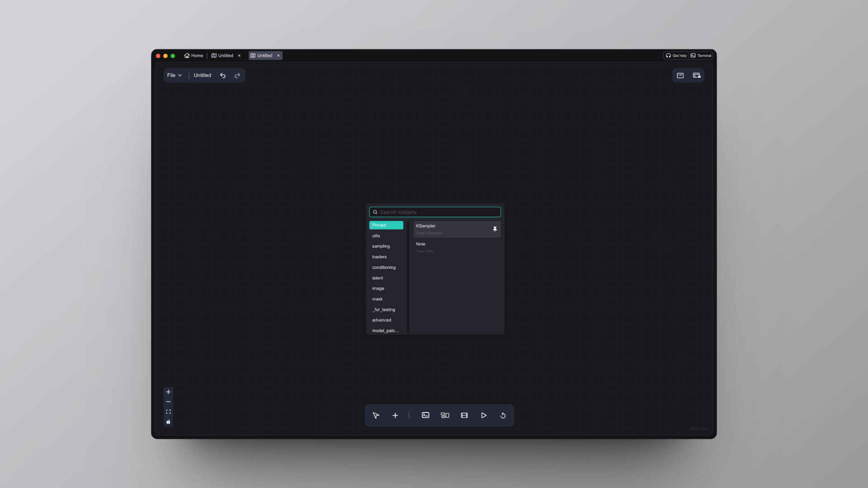Click the Get help button

[x=676, y=56]
